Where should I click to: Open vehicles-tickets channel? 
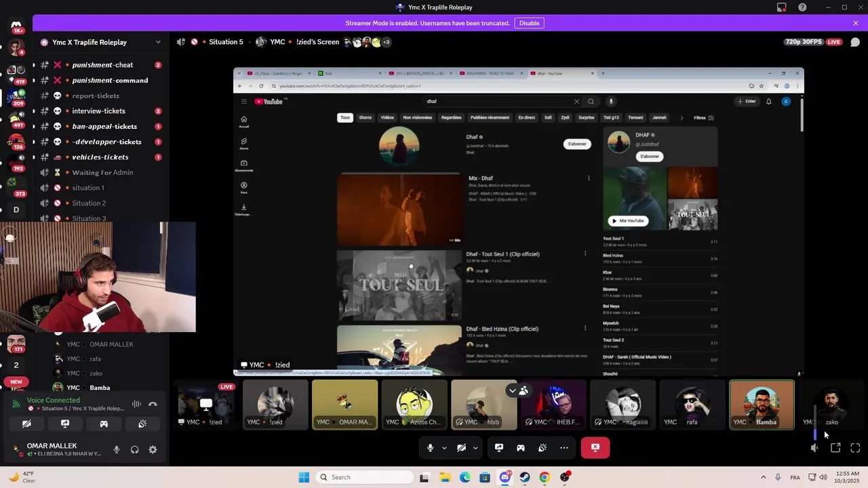102,157
